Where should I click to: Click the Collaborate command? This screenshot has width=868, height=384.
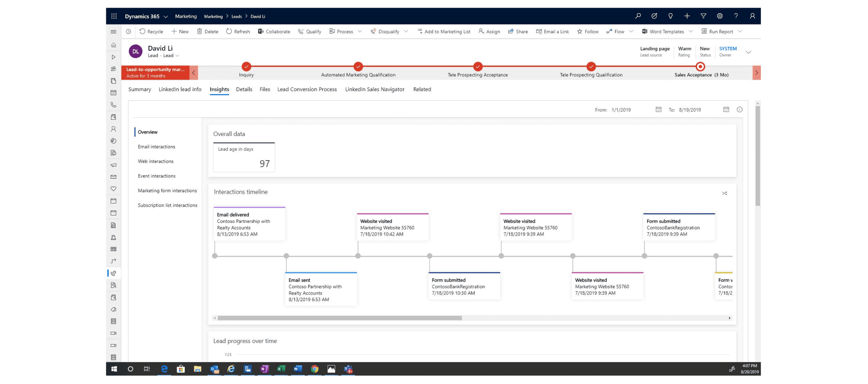click(274, 32)
